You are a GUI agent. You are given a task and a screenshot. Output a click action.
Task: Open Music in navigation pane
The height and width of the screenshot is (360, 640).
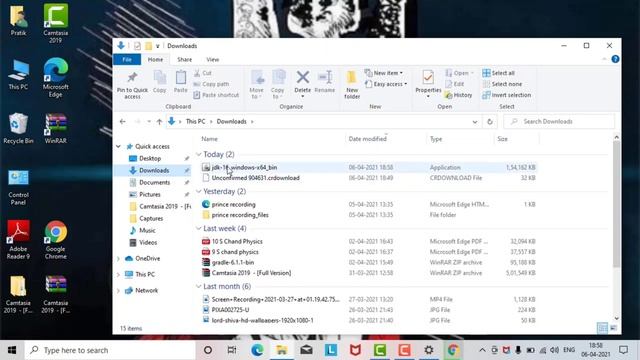coord(147,231)
